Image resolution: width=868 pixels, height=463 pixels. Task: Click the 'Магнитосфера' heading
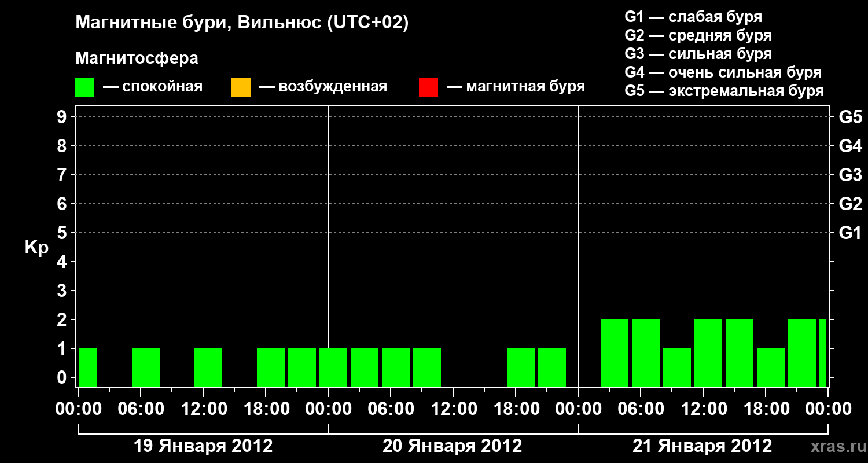tap(137, 58)
